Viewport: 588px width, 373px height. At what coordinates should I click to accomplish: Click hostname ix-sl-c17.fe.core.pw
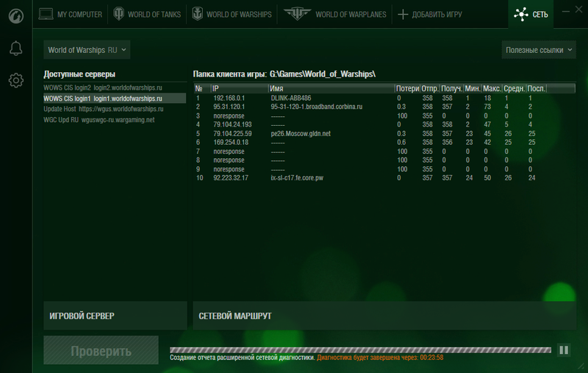click(x=297, y=178)
